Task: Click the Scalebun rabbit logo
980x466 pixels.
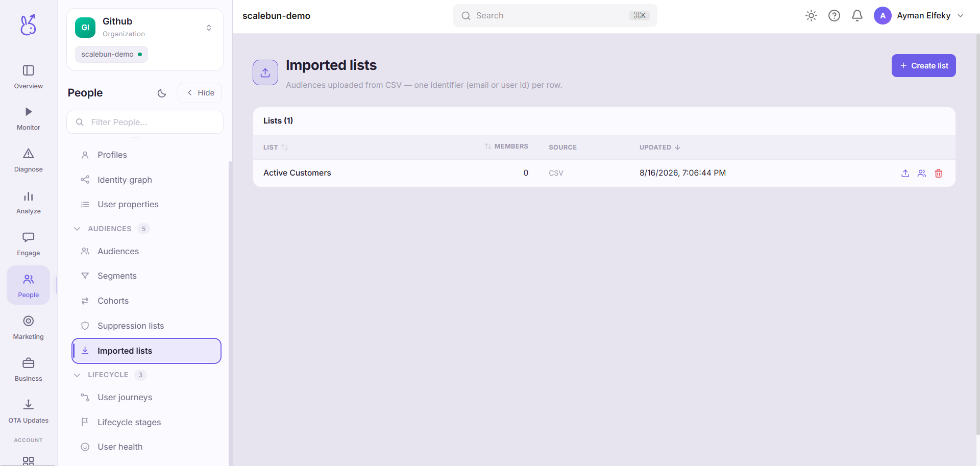Action: (x=29, y=24)
